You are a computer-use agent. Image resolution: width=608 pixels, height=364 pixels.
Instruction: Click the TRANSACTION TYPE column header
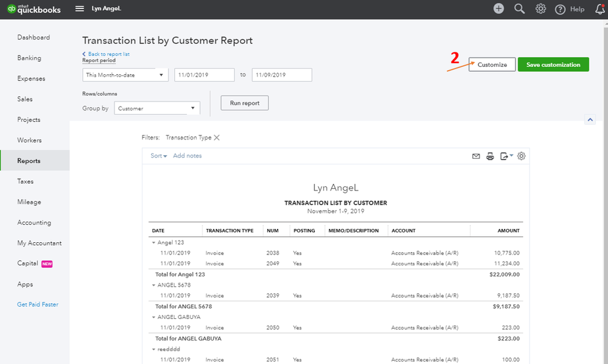coord(229,231)
